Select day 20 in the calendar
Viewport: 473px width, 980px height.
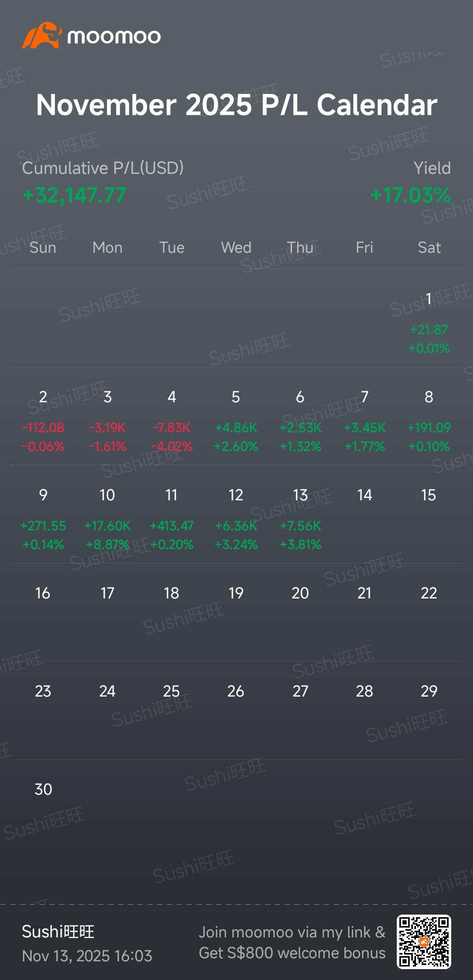click(x=300, y=593)
